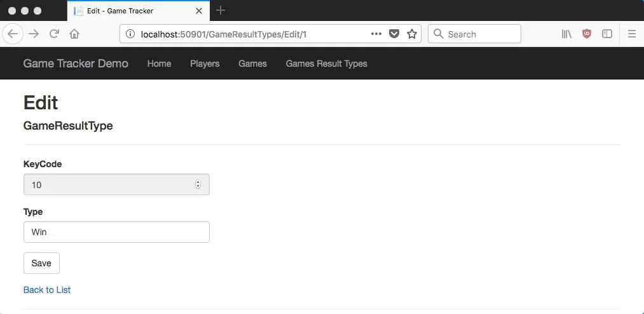Viewport: 644px width, 314px height.
Task: Reload the page with the refresh icon
Action: (54, 34)
